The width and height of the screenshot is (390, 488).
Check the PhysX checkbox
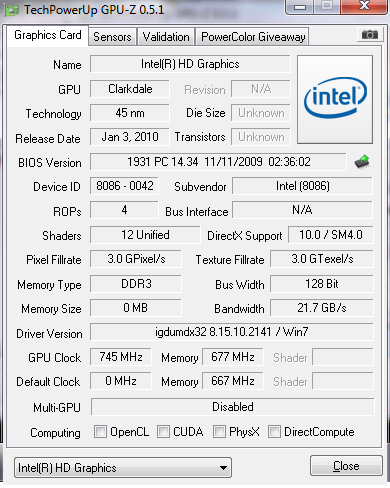[219, 431]
